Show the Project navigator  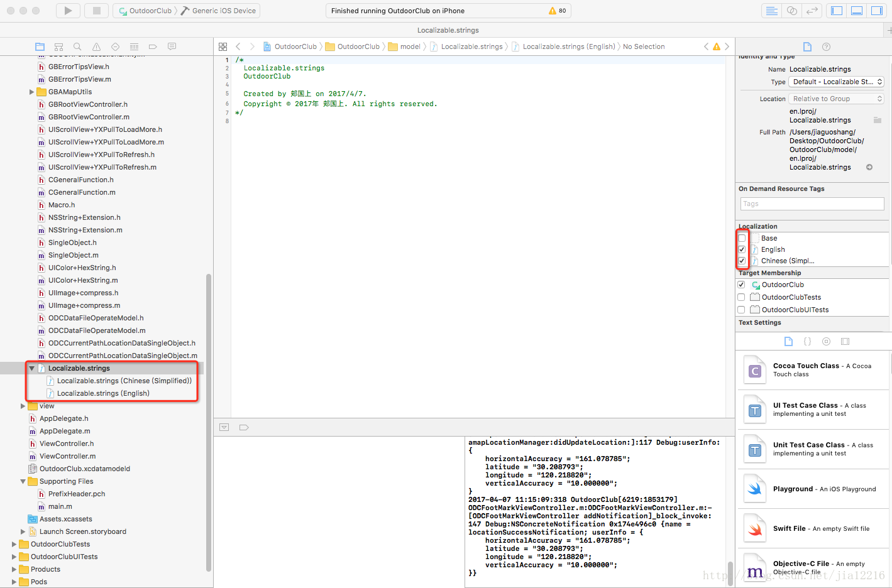[40, 46]
